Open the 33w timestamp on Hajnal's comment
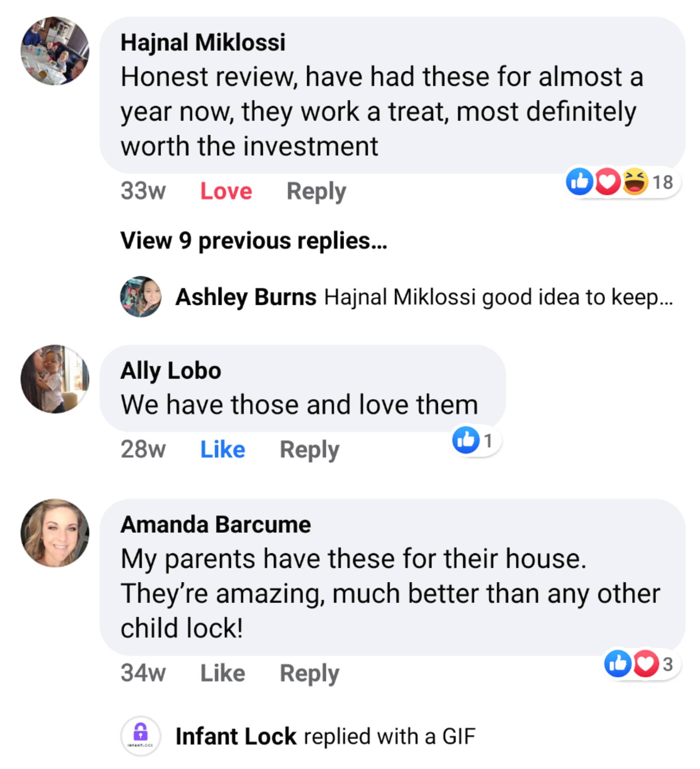Image resolution: width=700 pixels, height=769 pixels. tap(143, 191)
